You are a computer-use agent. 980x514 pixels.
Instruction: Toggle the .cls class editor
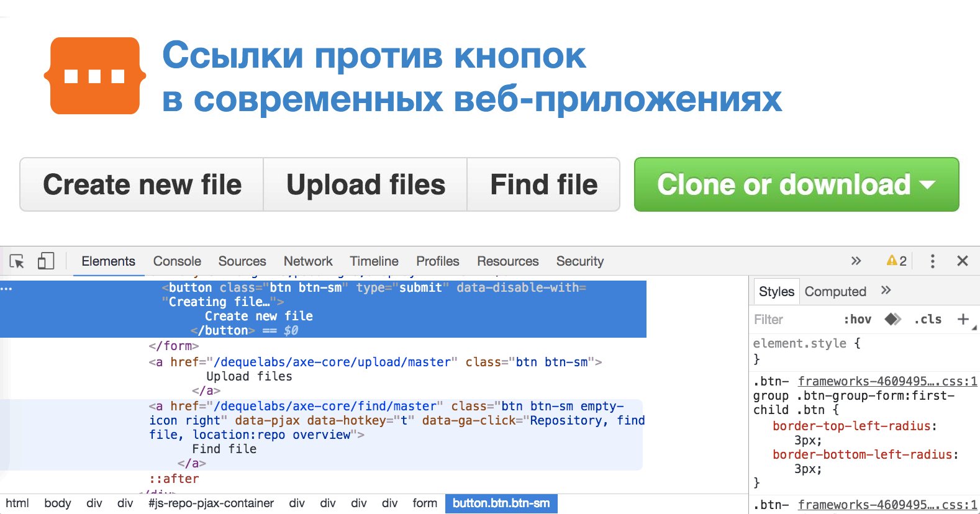click(x=928, y=319)
